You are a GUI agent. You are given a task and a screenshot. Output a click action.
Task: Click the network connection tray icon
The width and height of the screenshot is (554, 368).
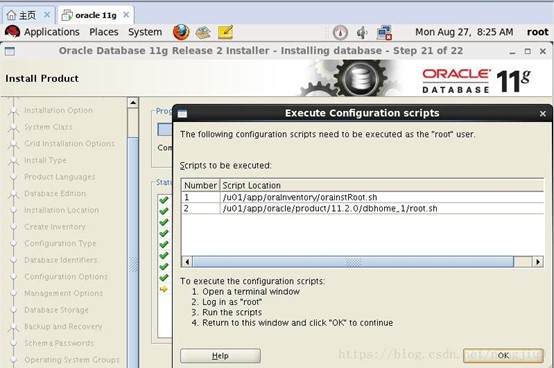384,32
